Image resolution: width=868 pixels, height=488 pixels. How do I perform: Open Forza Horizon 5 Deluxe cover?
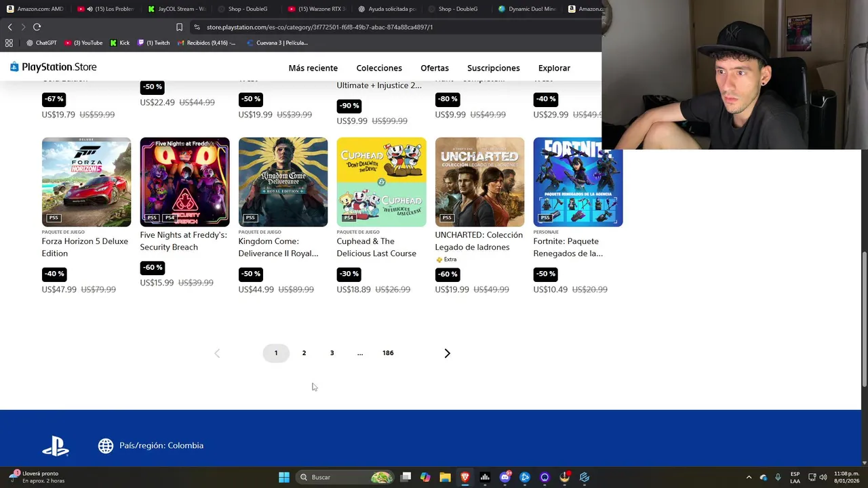point(86,182)
